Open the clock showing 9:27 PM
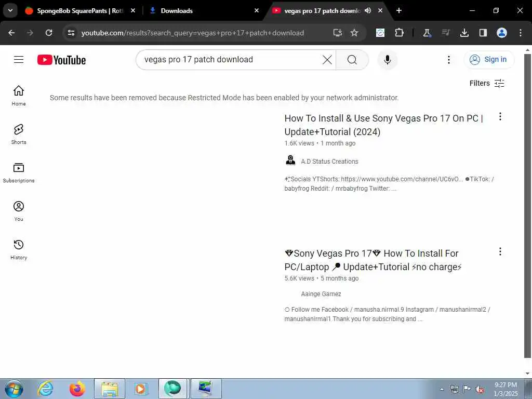This screenshot has height=399, width=532. [x=506, y=389]
